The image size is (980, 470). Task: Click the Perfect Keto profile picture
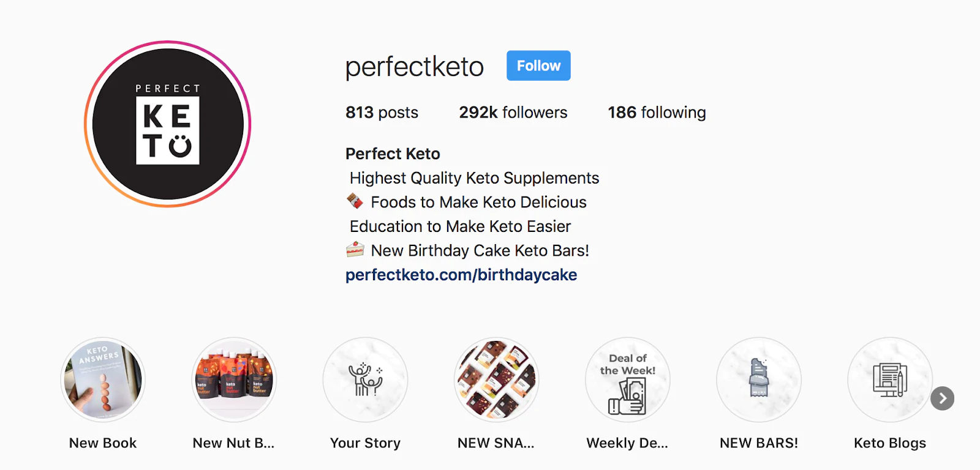(167, 124)
